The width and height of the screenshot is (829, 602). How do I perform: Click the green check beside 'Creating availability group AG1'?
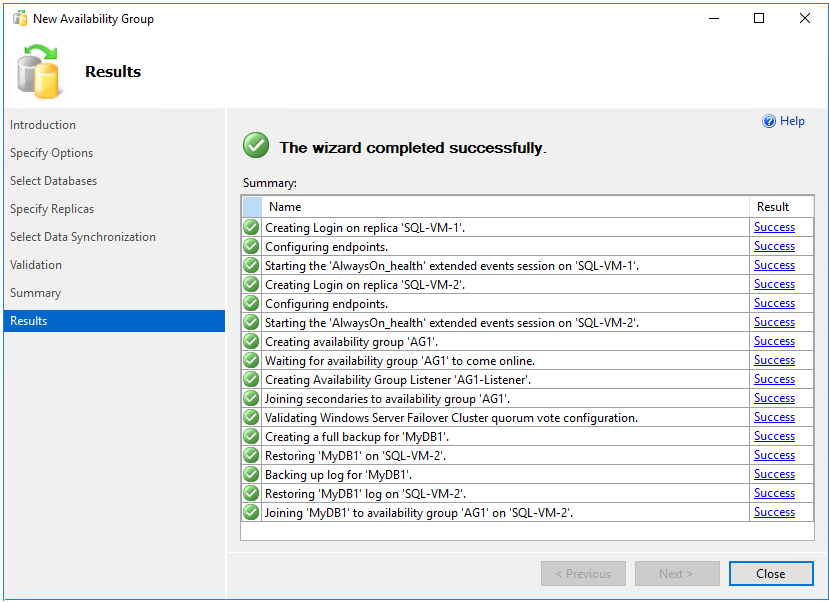tap(250, 340)
